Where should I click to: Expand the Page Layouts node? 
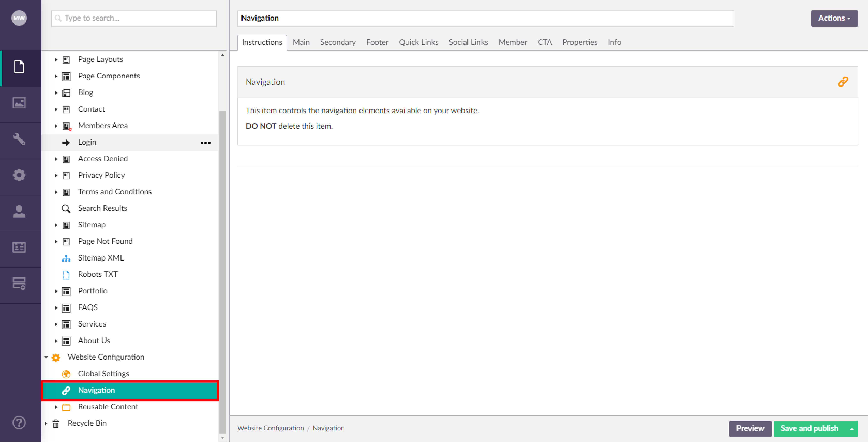(56, 60)
